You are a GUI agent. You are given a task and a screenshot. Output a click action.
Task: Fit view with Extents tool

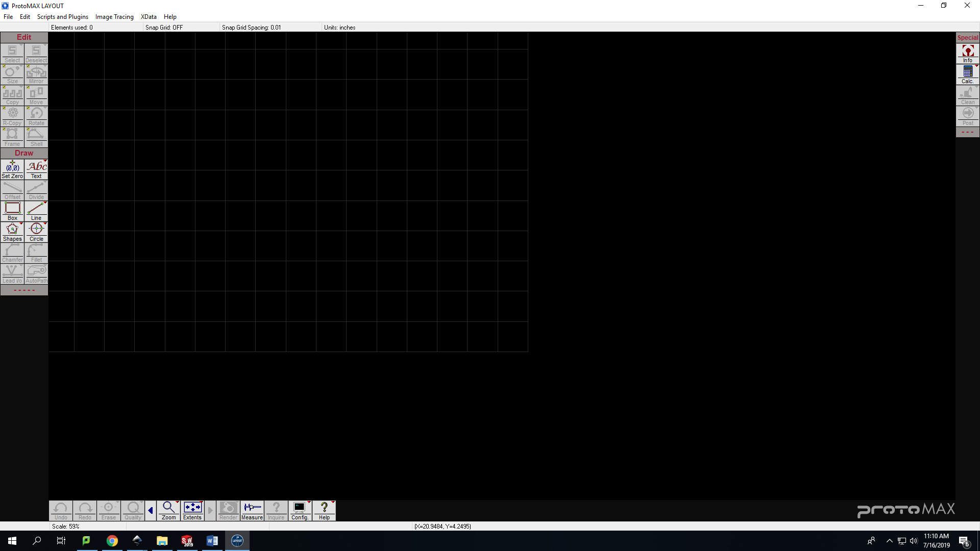[x=192, y=510]
